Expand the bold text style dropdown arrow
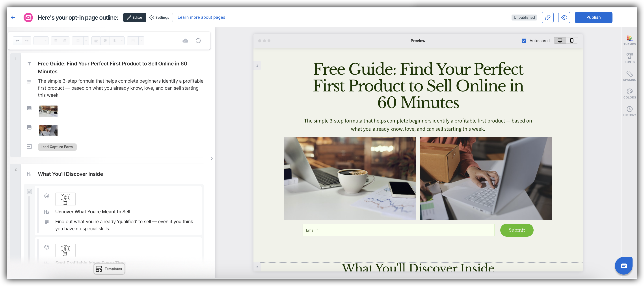644x286 pixels. (121, 41)
